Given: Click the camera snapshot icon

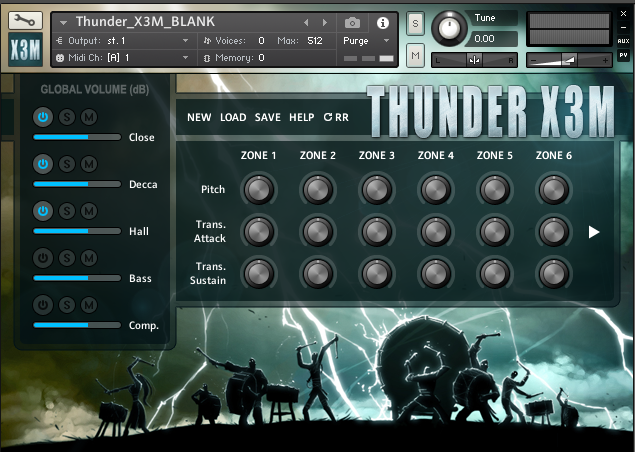Looking at the screenshot, I should [352, 22].
